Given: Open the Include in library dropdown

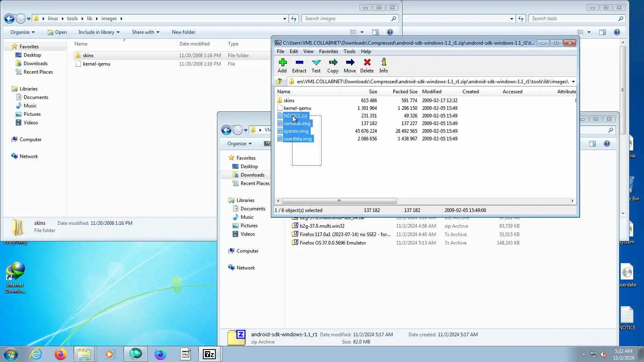Looking at the screenshot, I should [99, 32].
